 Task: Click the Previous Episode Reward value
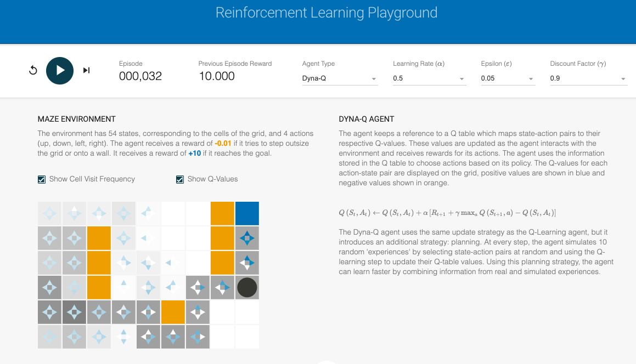click(216, 76)
